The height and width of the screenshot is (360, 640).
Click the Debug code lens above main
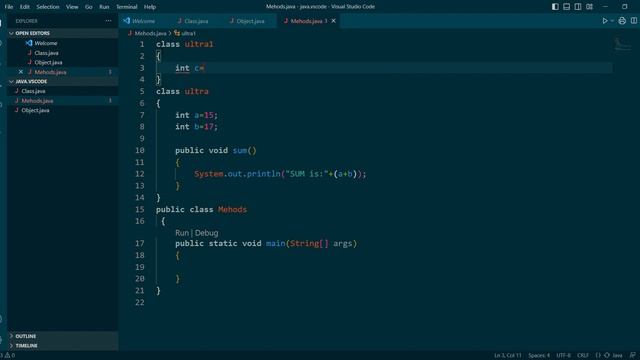tap(207, 233)
